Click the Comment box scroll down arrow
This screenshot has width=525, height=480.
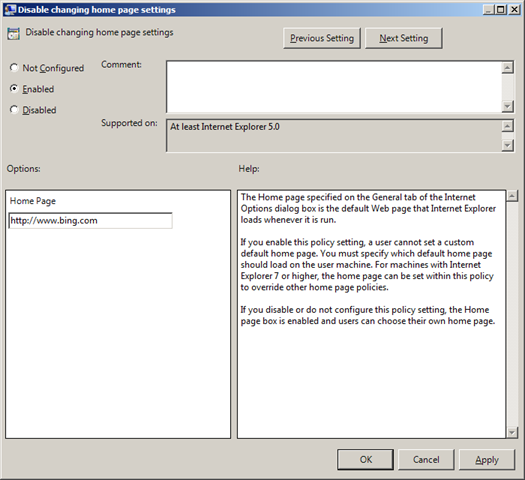(x=508, y=106)
